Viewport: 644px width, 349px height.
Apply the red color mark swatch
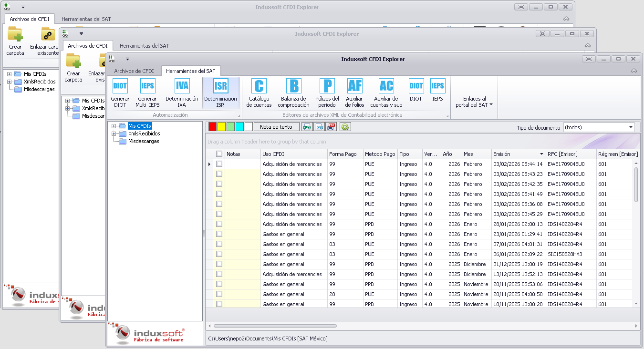(212, 127)
